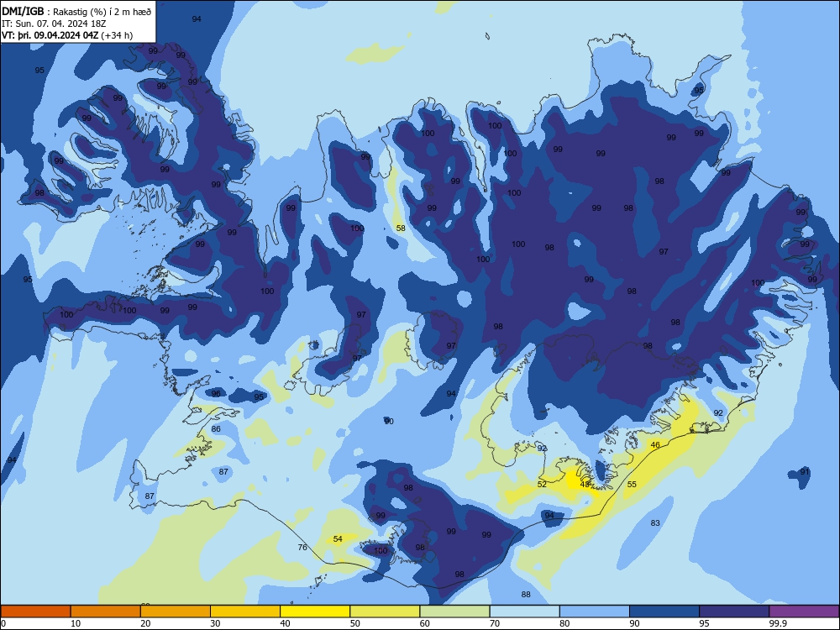
Task: Click the '55' humidity value on the map
Action: pyautogui.click(x=632, y=485)
